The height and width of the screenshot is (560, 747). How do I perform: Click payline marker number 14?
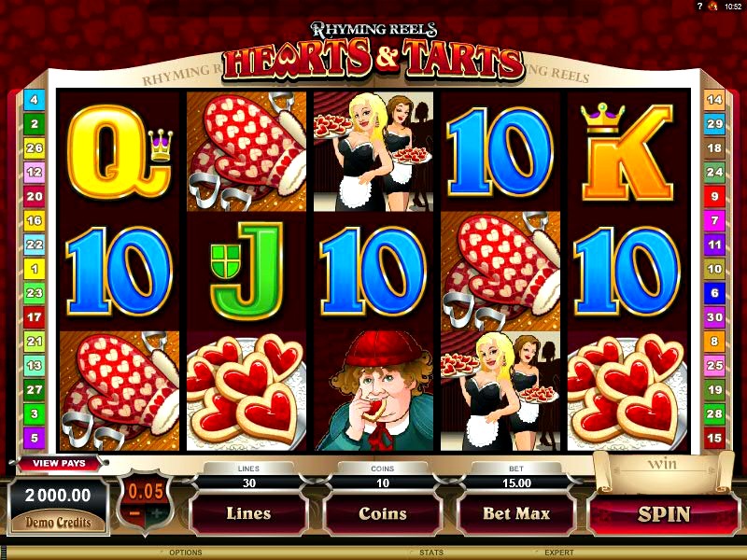point(714,100)
